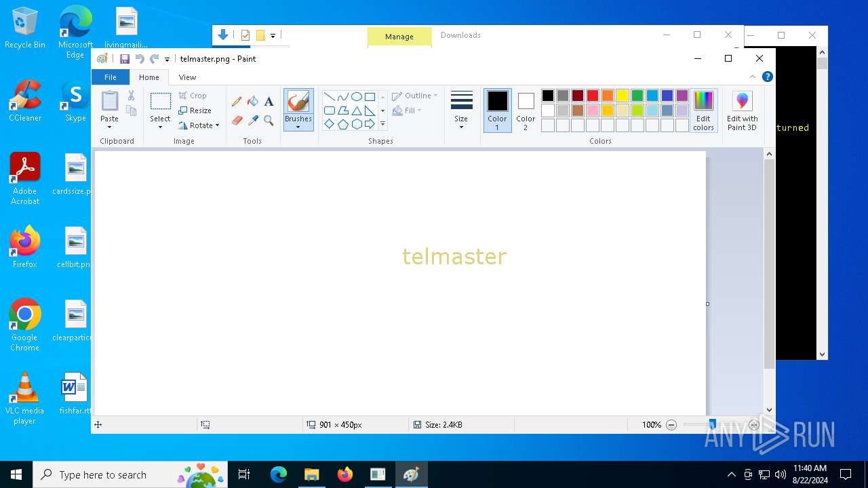
Task: Choose the Line shape
Action: tap(330, 96)
